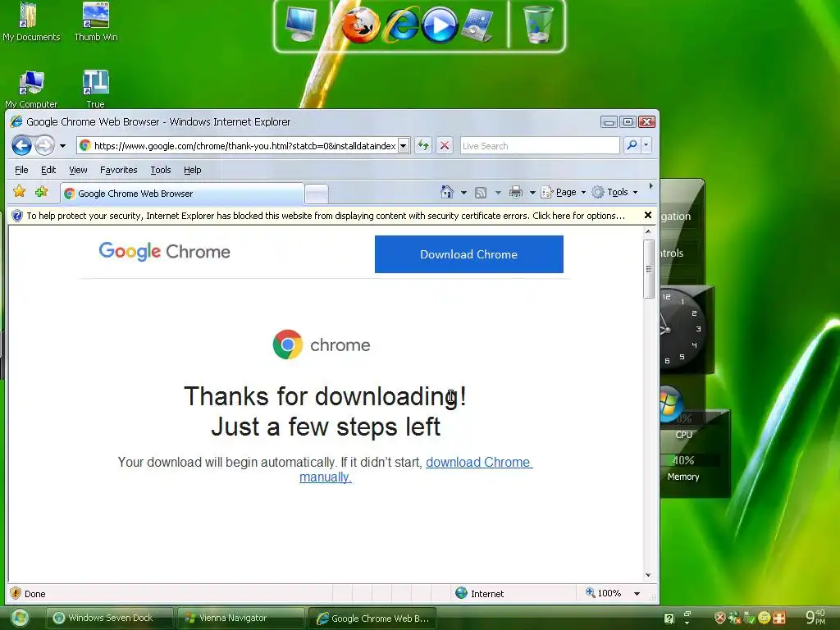This screenshot has width=840, height=630.
Task: Open the Edit menu
Action: pos(48,170)
